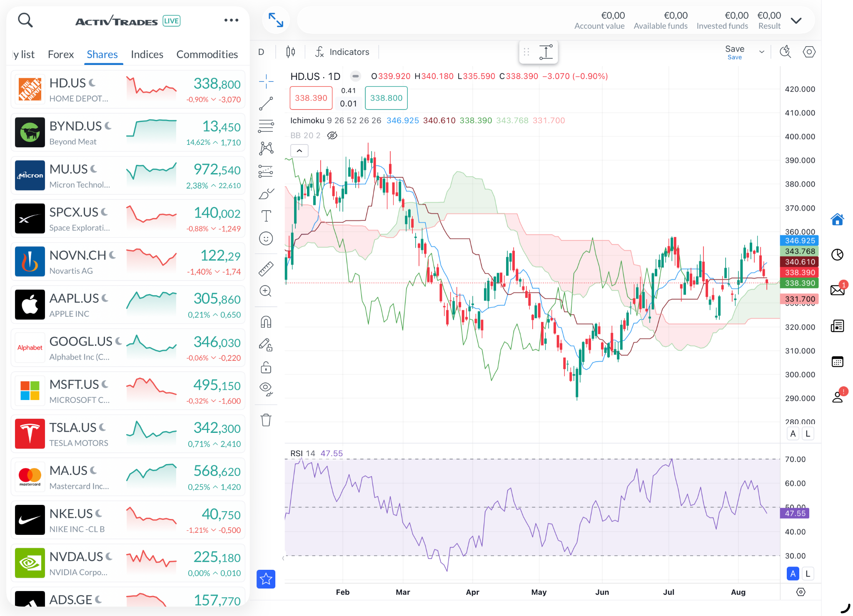This screenshot has width=853, height=616.
Task: Open the mail inbox with notification badge
Action: [837, 290]
